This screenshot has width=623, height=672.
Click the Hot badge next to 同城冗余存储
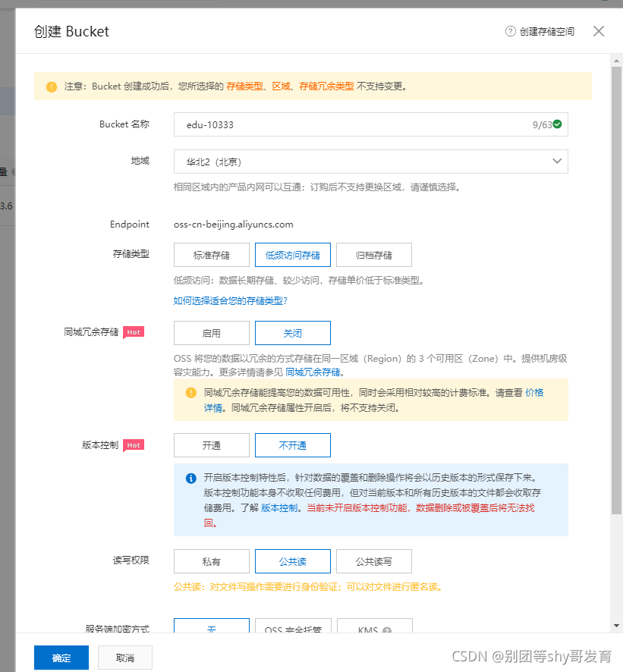point(134,332)
